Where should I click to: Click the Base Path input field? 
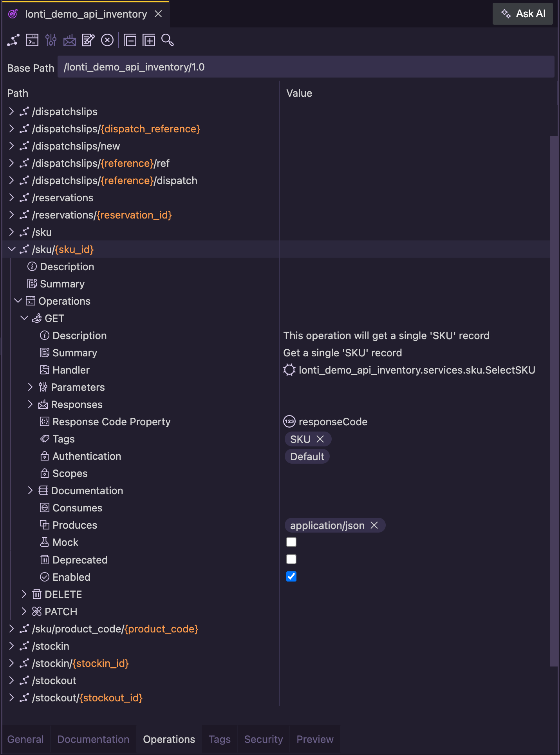[x=306, y=67]
